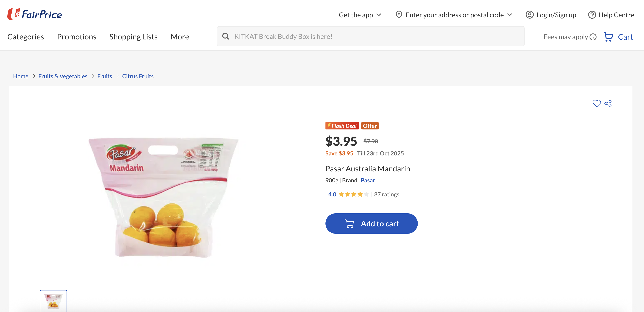
Task: Open the Categories menu
Action: (26, 37)
